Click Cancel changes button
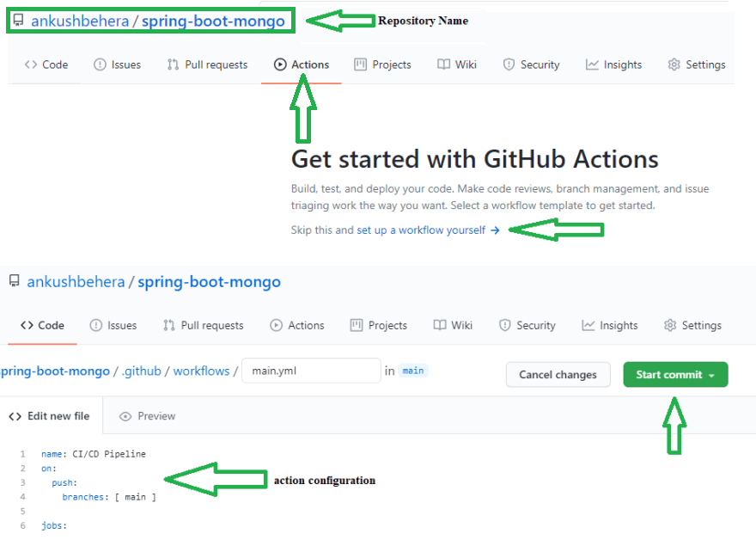Image resolution: width=756 pixels, height=552 pixels. 558,375
